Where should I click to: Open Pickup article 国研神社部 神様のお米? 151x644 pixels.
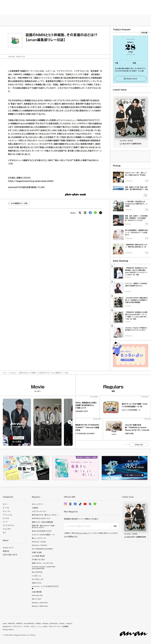pos(130,249)
